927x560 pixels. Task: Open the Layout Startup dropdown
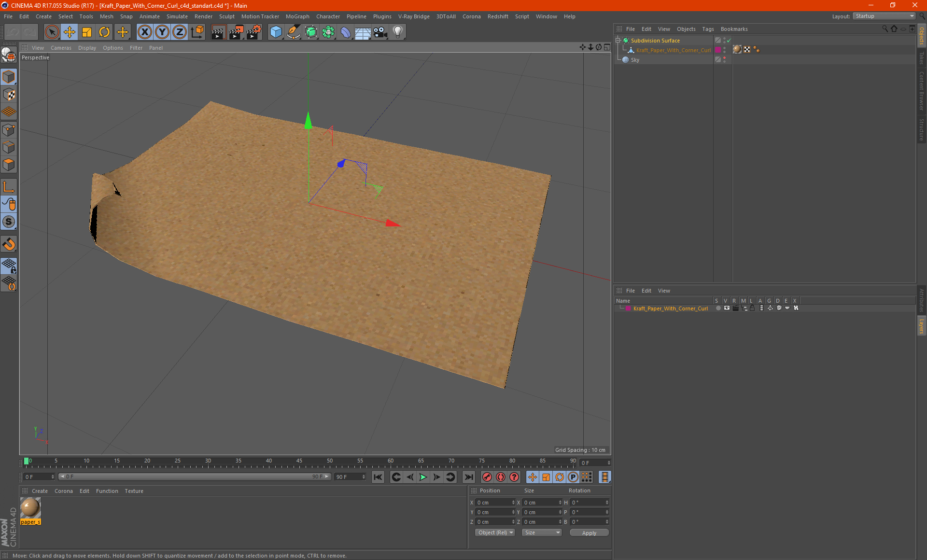point(885,16)
